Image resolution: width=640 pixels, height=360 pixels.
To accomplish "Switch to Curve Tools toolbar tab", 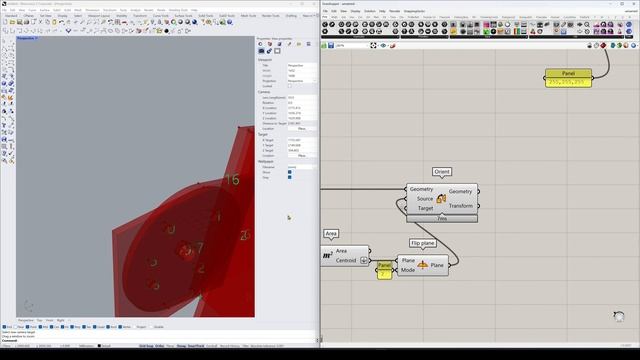I will 160,16.
